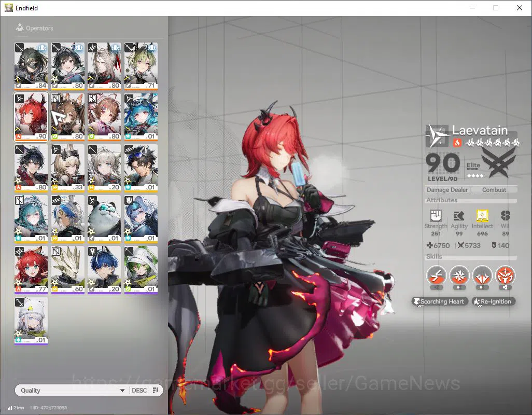
Task: Click the Operators header icon
Action: tap(20, 27)
